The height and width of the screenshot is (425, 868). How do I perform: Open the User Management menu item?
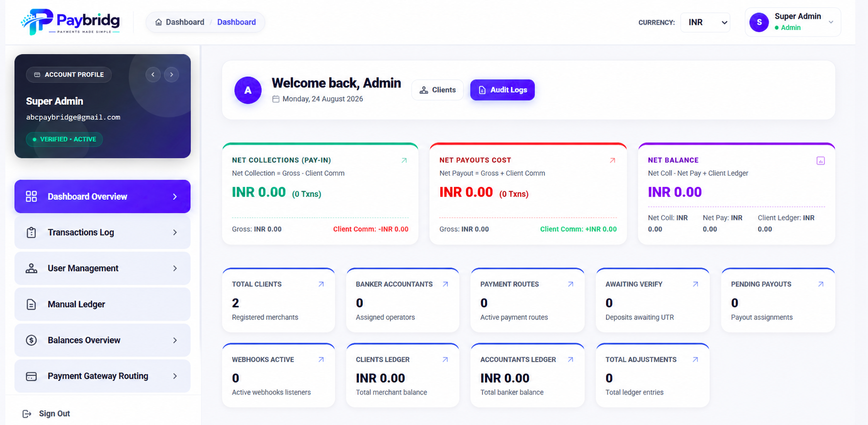pyautogui.click(x=102, y=268)
